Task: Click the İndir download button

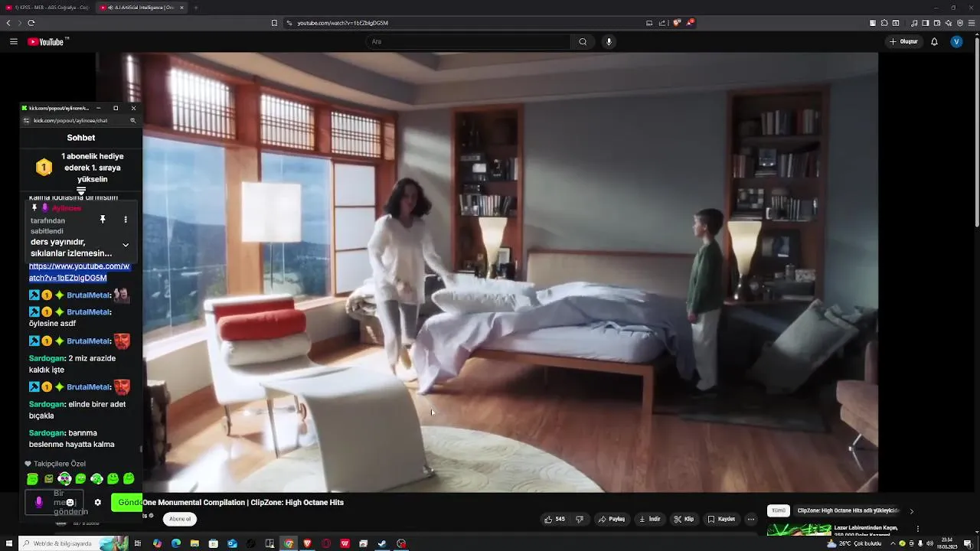Action: click(650, 519)
